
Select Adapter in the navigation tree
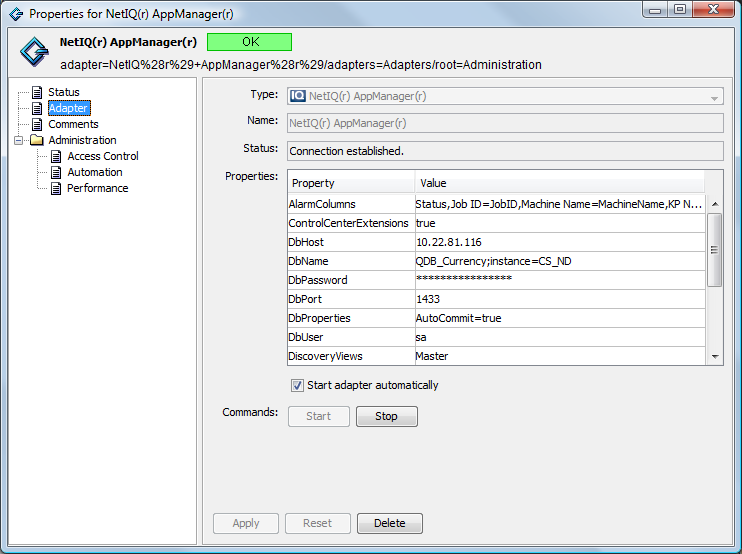click(69, 108)
